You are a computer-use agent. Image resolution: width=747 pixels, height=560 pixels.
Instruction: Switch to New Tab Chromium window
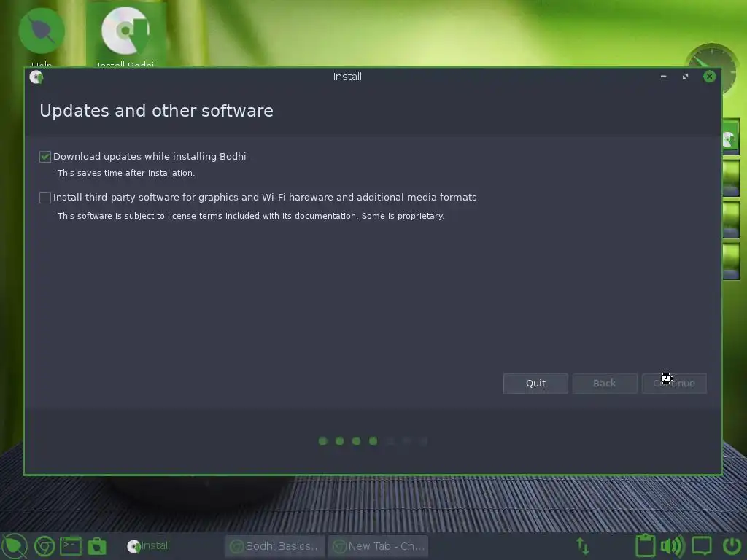(x=378, y=546)
